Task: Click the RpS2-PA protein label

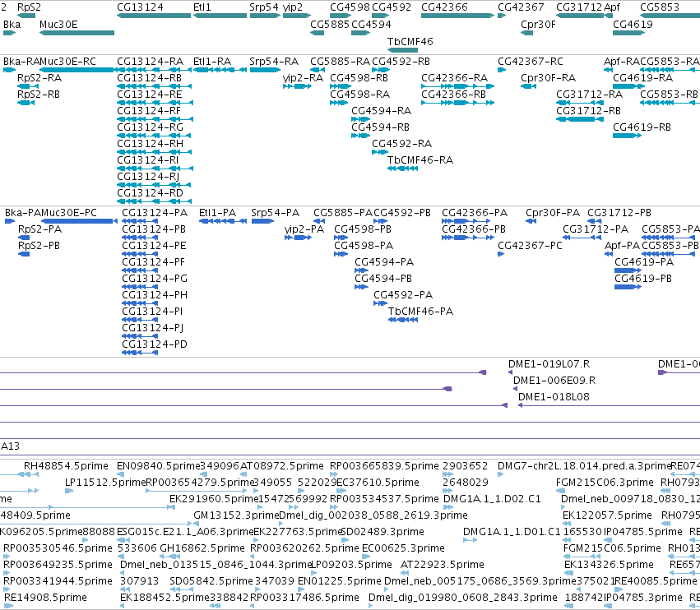Action: (x=39, y=229)
